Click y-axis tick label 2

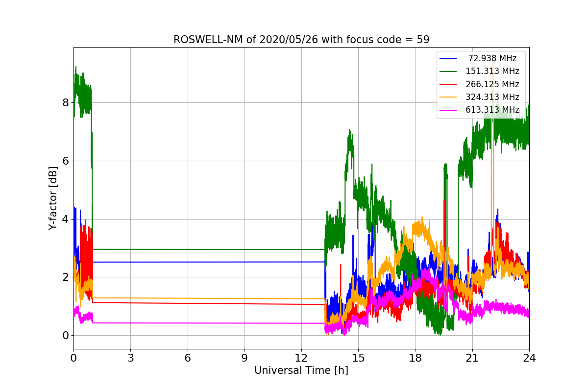coord(65,277)
